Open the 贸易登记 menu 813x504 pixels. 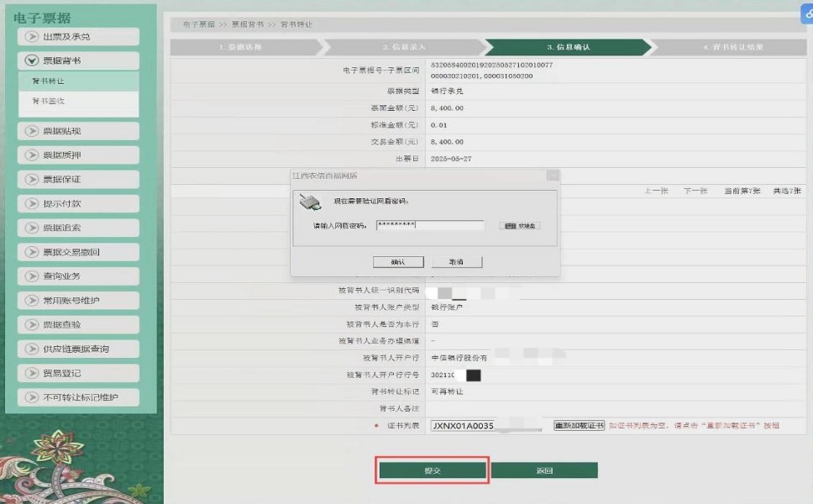[x=78, y=373]
